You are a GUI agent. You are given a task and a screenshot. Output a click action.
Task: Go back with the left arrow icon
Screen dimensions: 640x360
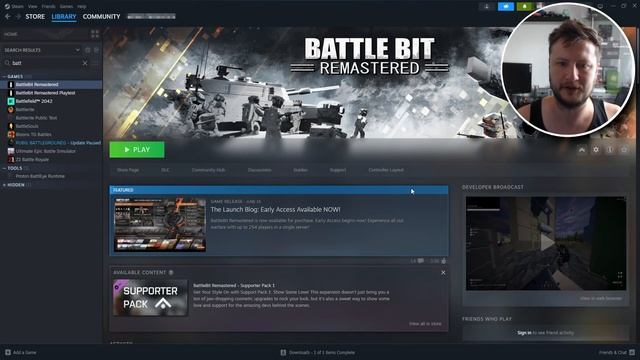[8, 17]
